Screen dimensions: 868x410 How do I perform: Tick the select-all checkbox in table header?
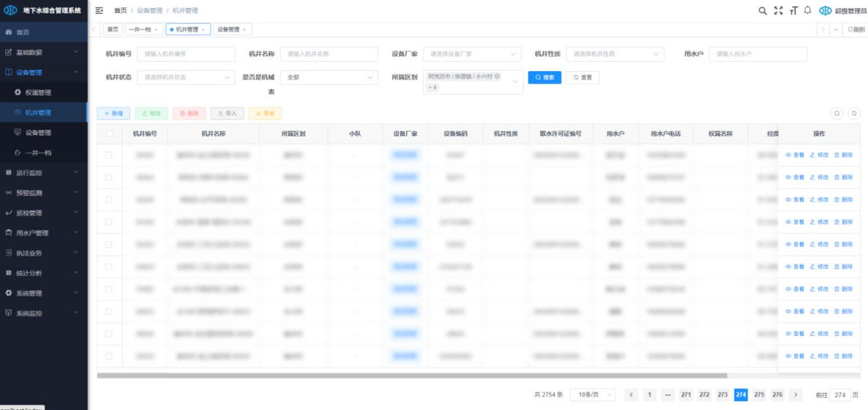(109, 133)
